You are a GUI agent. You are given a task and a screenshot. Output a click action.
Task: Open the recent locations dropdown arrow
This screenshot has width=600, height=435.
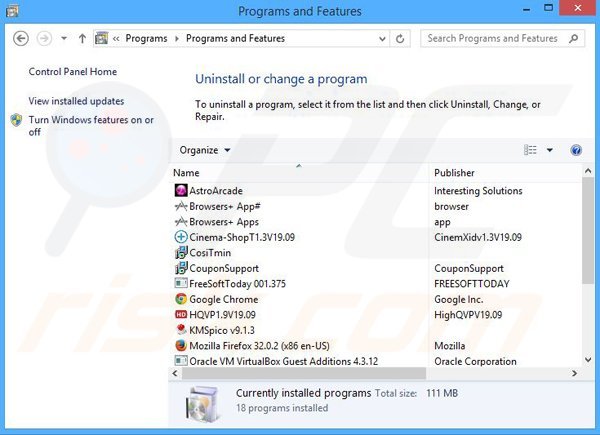pos(64,38)
